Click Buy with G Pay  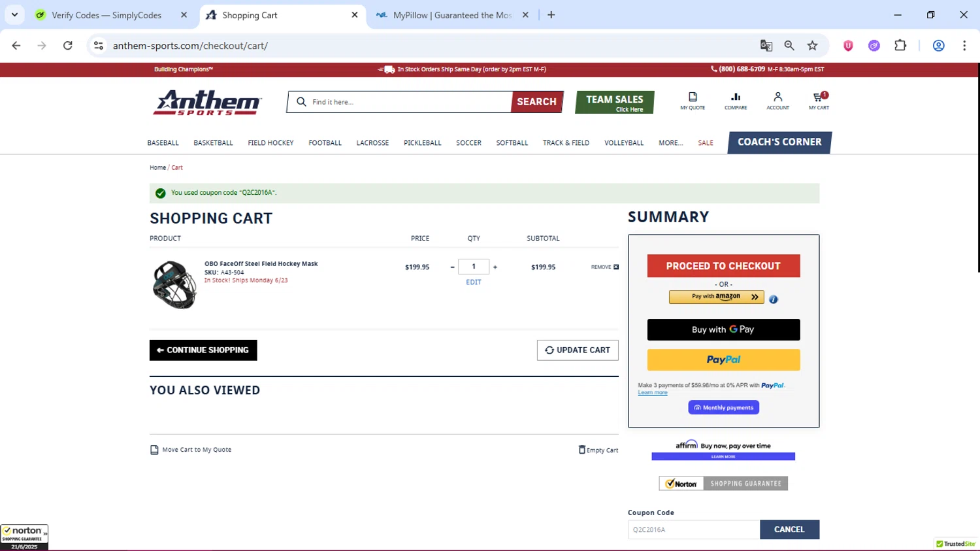(x=723, y=330)
